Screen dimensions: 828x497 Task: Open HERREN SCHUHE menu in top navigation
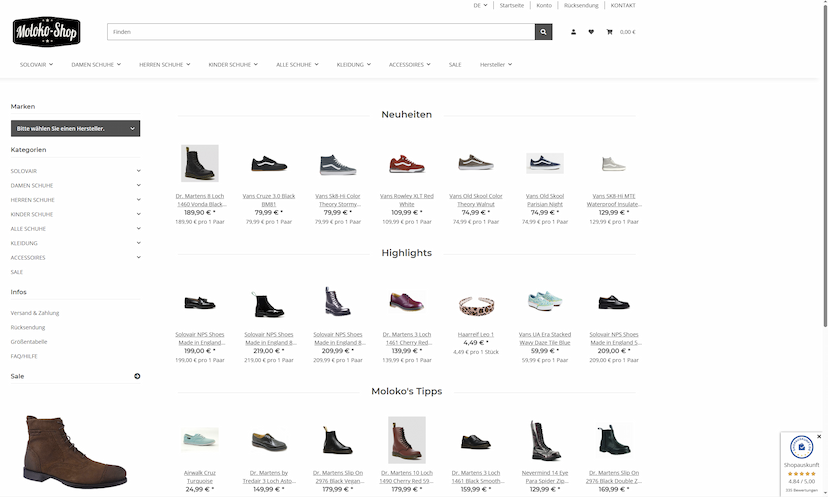coord(164,64)
